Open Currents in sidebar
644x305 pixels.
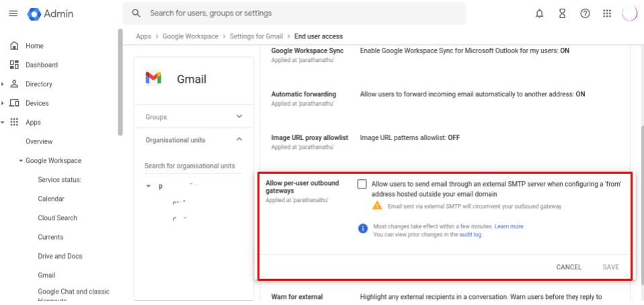click(50, 237)
